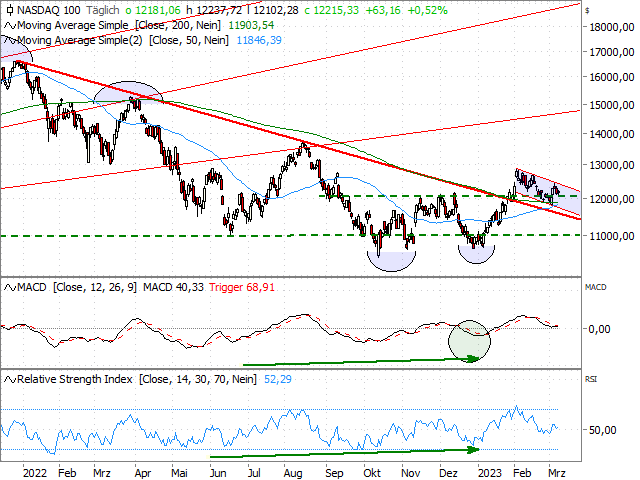Click the daily change +63,16
Viewport: 640px width, 480px height.
(383, 10)
